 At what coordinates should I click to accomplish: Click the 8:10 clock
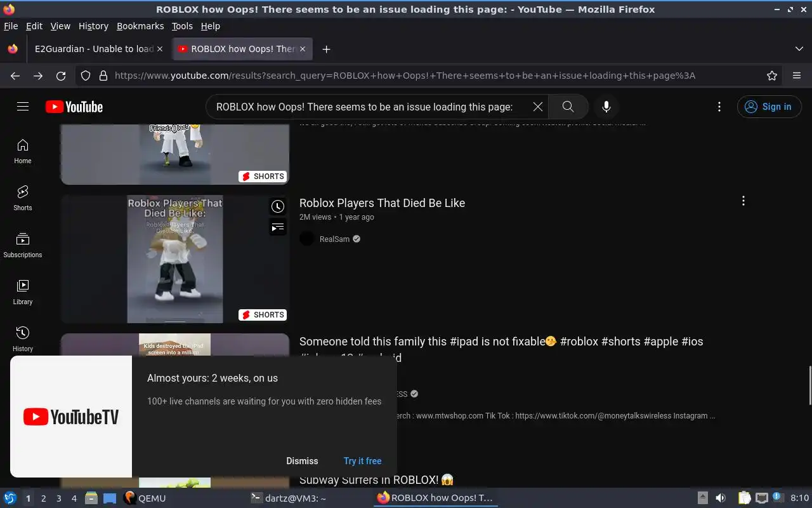coord(800,498)
